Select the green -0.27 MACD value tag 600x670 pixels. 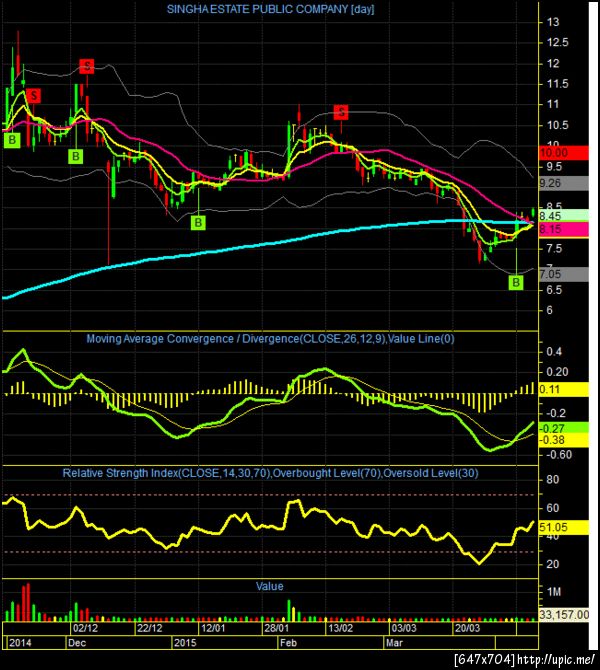click(563, 428)
